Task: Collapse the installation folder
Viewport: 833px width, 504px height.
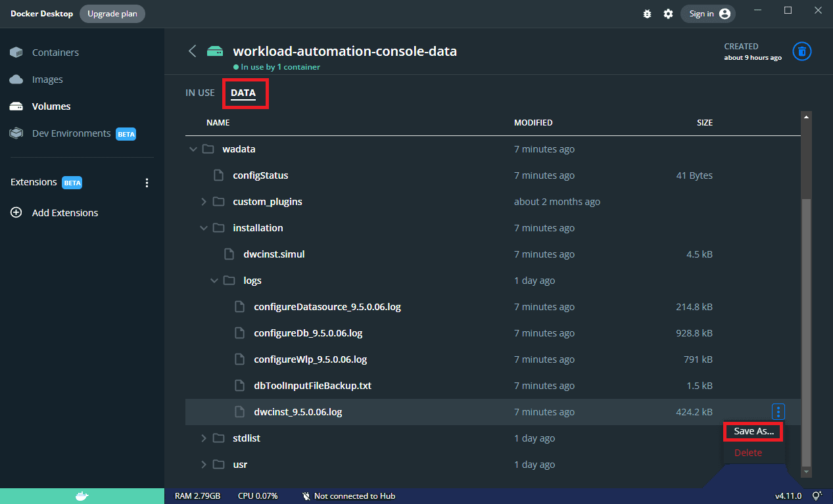Action: pyautogui.click(x=203, y=228)
